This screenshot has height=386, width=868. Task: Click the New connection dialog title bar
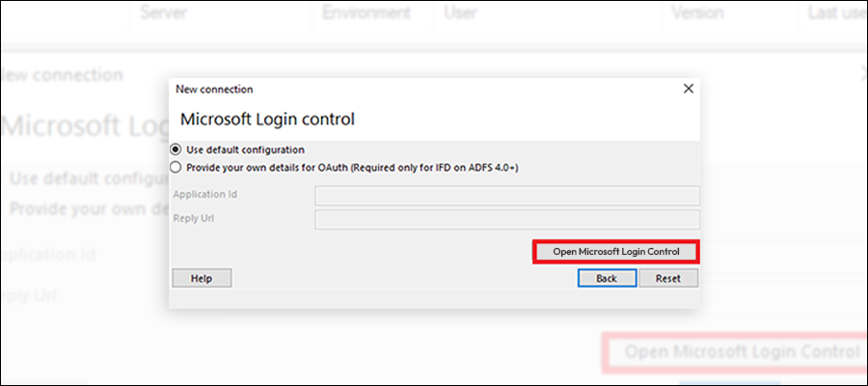425,89
